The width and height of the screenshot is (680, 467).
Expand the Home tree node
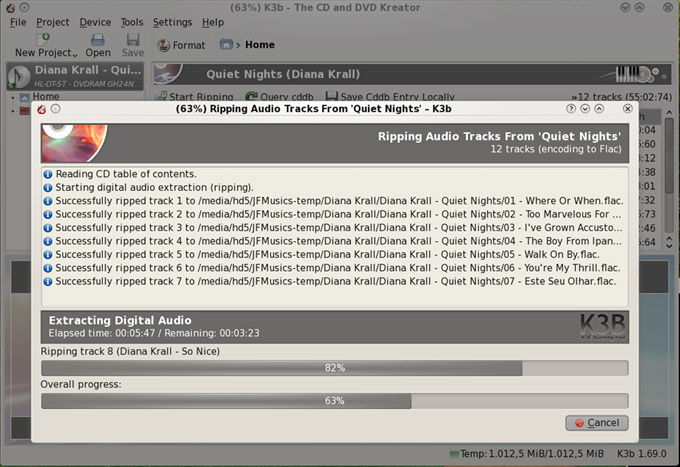[13, 98]
